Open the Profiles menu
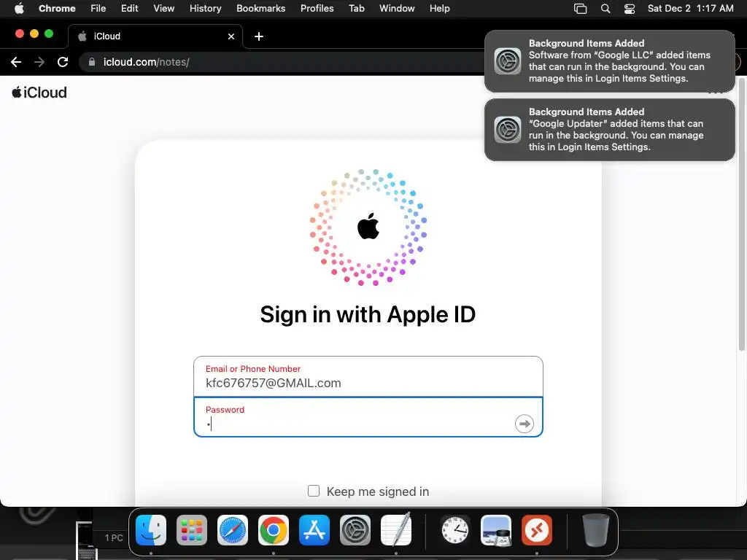747x560 pixels. click(317, 8)
